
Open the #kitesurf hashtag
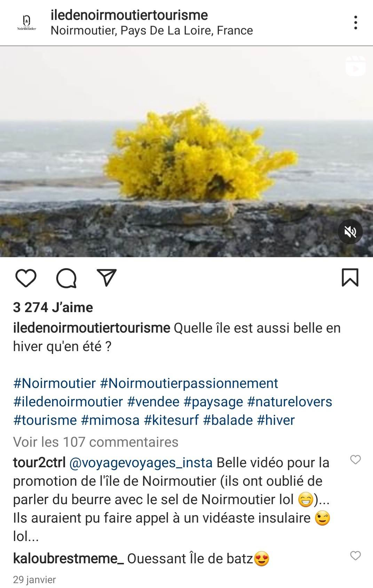tap(171, 420)
